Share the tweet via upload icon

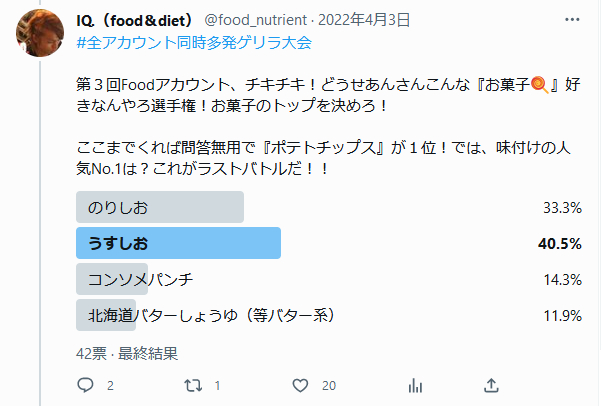click(491, 385)
